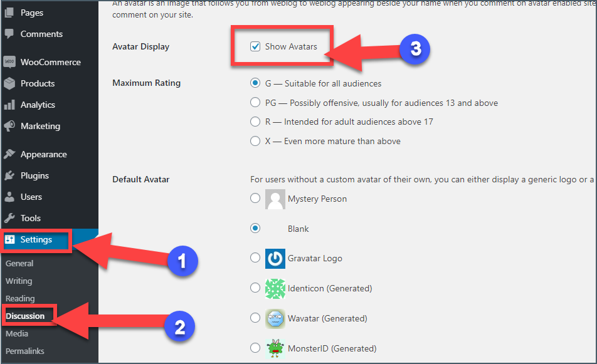
Task: Click the Tools wrench icon
Action: click(x=9, y=218)
